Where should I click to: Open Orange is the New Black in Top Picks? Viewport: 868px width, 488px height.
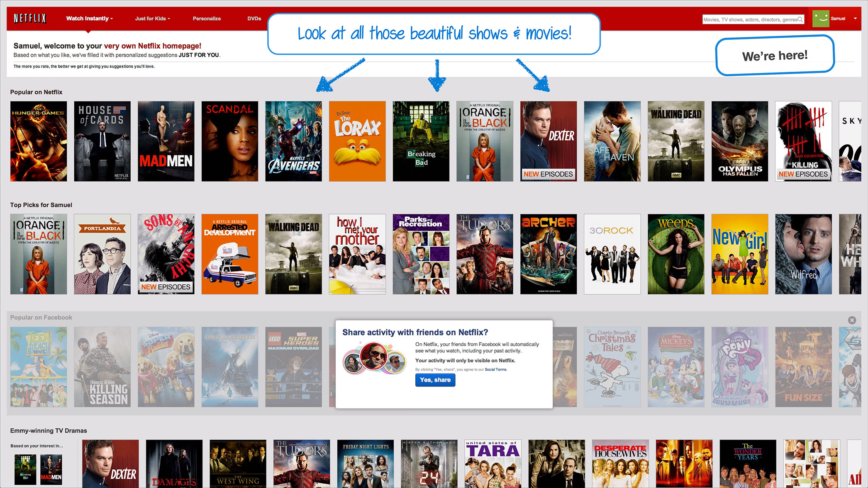tap(39, 254)
